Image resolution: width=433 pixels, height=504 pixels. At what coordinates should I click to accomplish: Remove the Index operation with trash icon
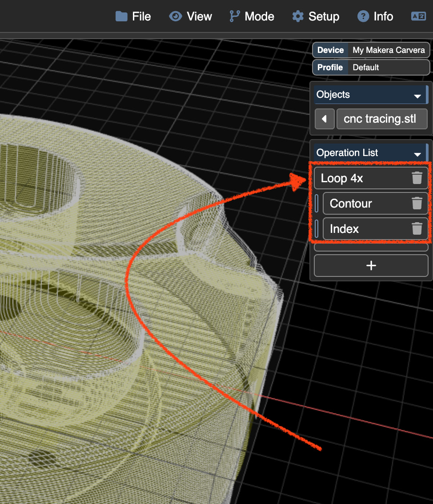(x=417, y=229)
